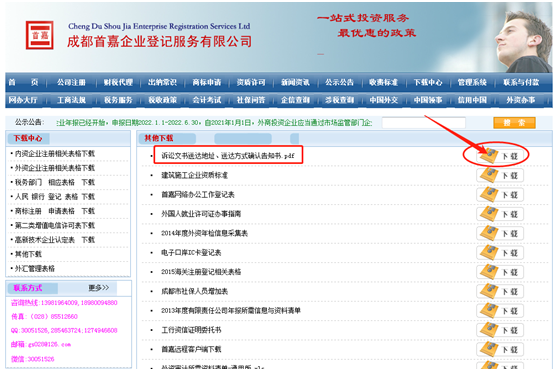Open 资质许可 navigation item
Image resolution: width=558 pixels, height=371 pixels.
(x=251, y=82)
